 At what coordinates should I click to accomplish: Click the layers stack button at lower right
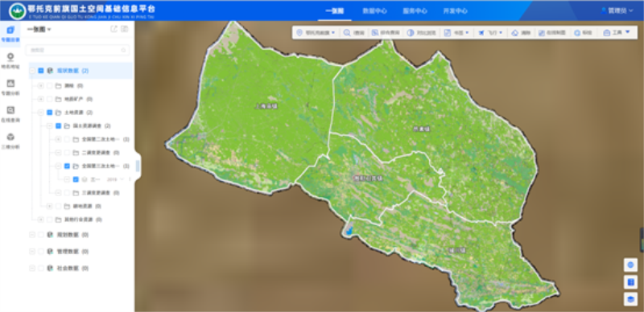630,299
